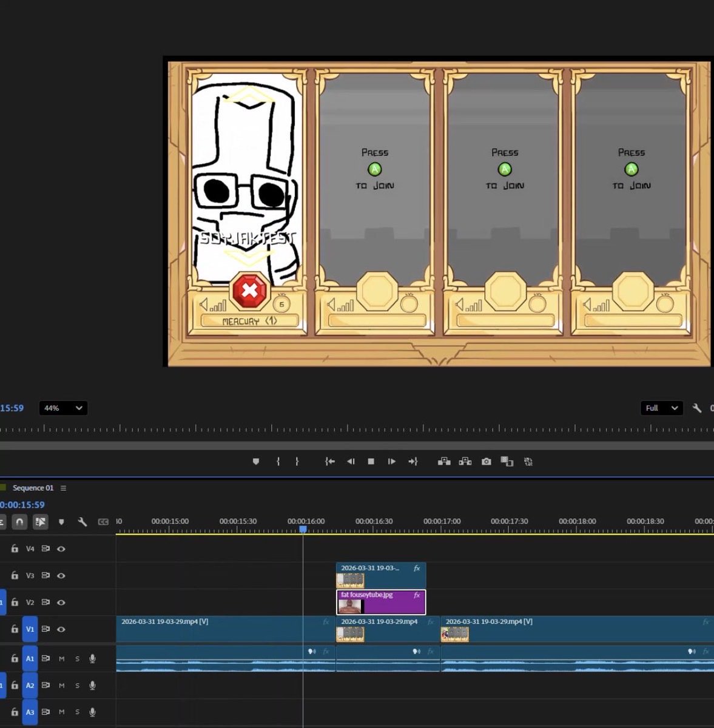Click the timeline Caption track options CC icon
The image size is (714, 728).
coord(103,522)
